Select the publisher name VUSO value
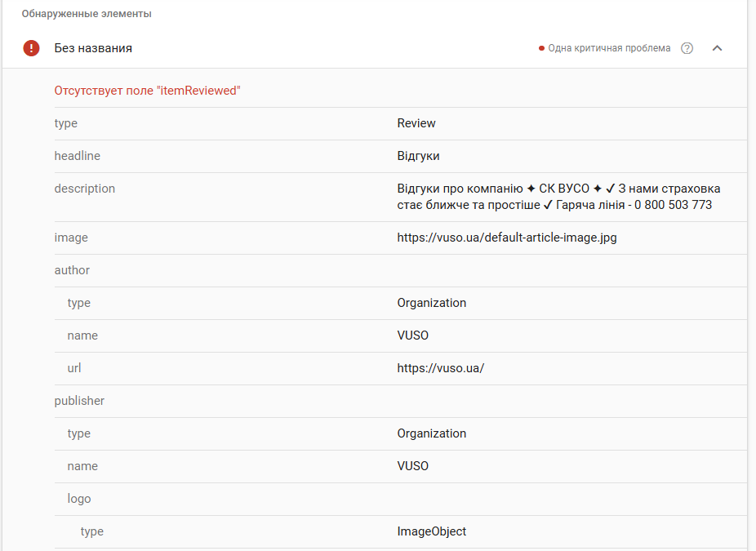This screenshot has height=551, width=756. [x=412, y=466]
